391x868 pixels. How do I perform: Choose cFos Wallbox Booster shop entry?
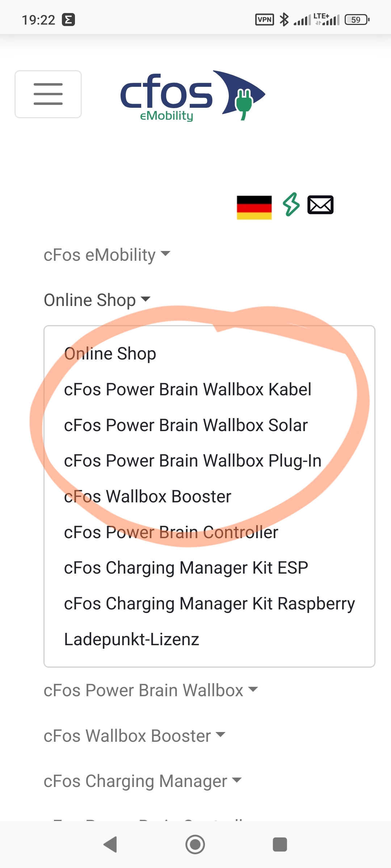147,497
